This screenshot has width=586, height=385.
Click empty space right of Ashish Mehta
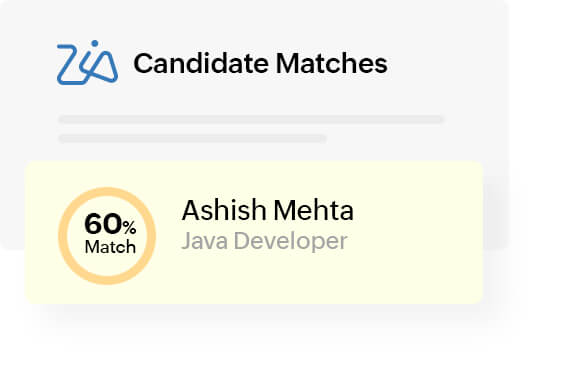415,210
